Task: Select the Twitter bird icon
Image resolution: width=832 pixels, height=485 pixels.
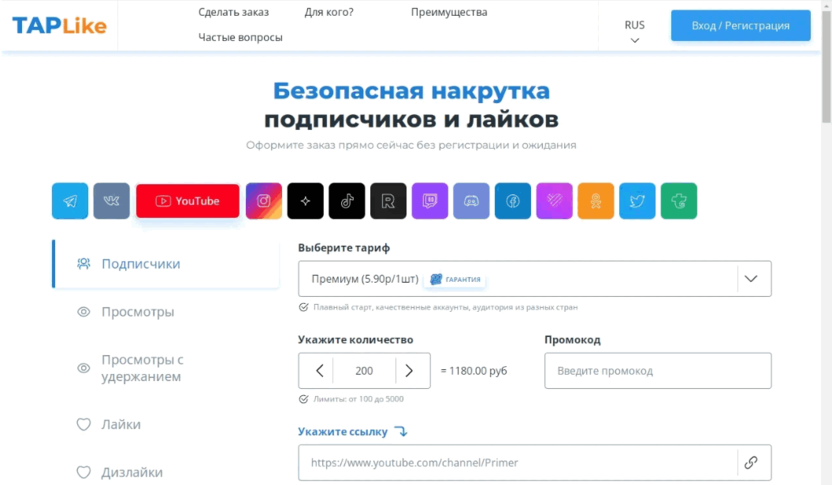Action: pos(637,201)
